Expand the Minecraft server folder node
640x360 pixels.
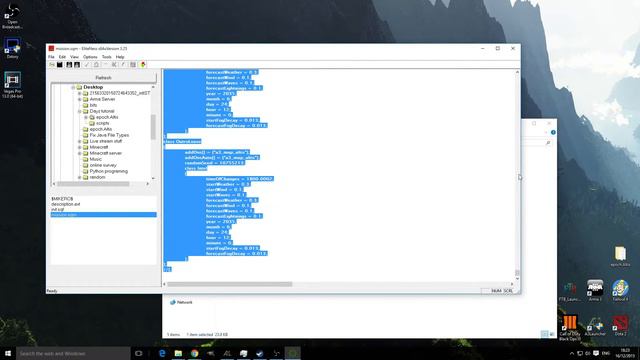point(80,153)
